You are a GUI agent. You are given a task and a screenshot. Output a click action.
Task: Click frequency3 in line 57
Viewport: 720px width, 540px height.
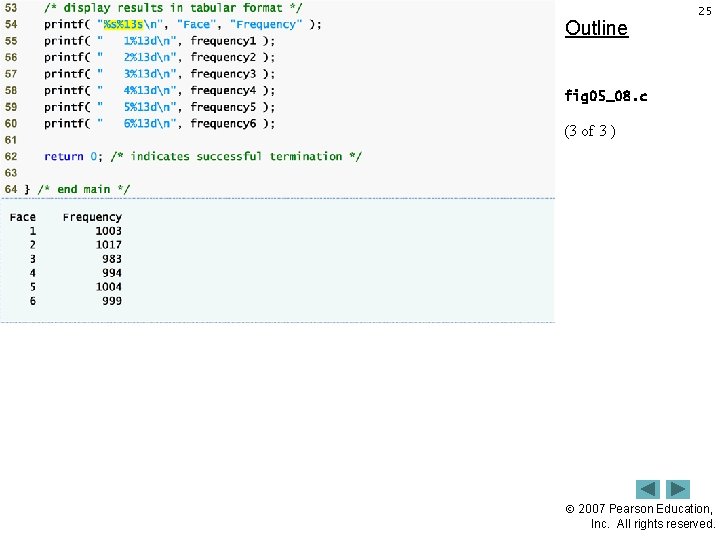pyautogui.click(x=223, y=74)
